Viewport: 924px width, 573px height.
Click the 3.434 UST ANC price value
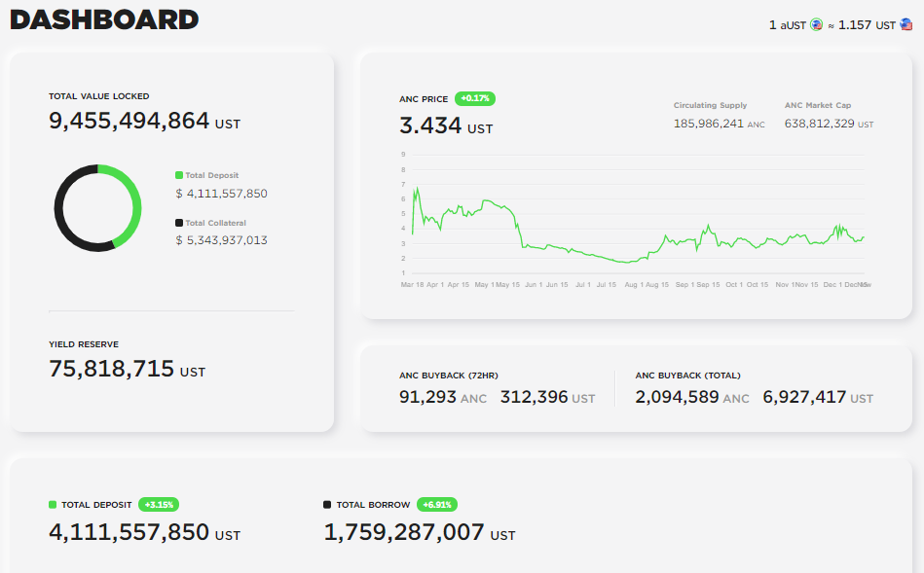click(430, 125)
